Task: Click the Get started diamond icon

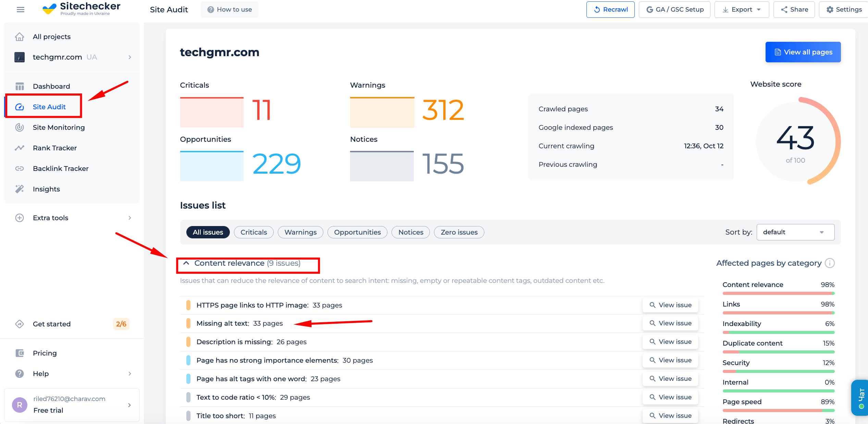Action: 20,324
